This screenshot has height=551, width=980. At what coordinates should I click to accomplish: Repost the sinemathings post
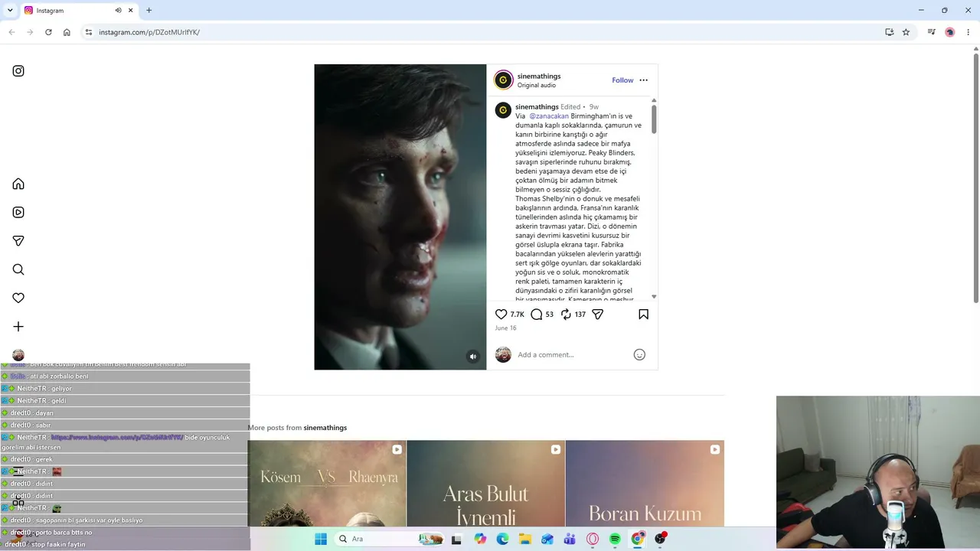[566, 315]
